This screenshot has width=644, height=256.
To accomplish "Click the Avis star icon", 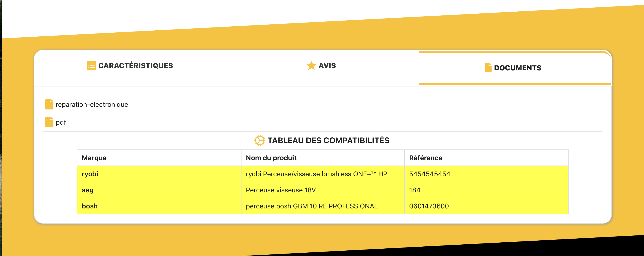I will (311, 65).
